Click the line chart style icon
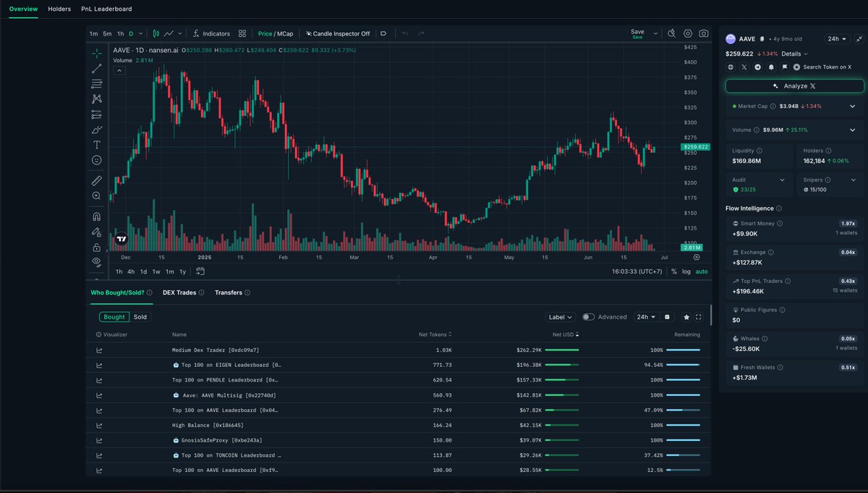The height and width of the screenshot is (493, 868). 169,33
